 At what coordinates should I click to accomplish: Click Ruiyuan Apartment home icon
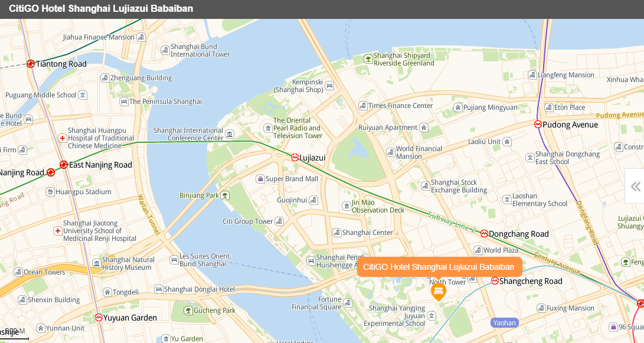[424, 128]
